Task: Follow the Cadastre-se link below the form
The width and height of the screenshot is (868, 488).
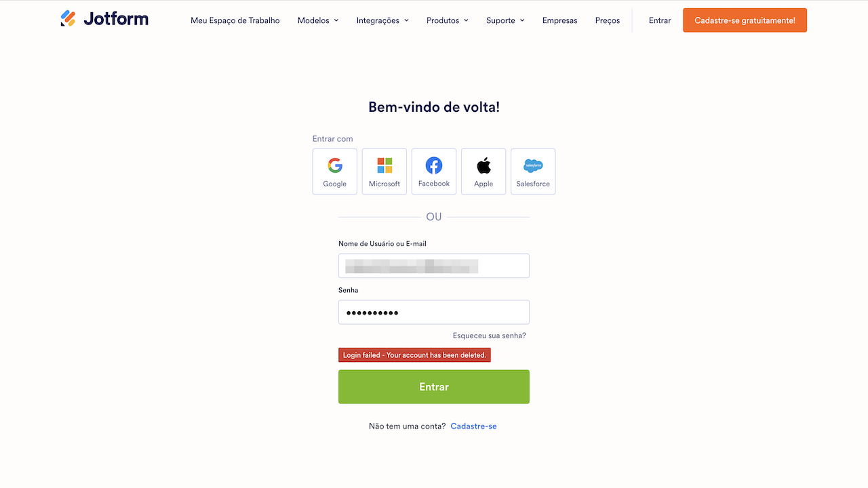Action: (x=473, y=426)
